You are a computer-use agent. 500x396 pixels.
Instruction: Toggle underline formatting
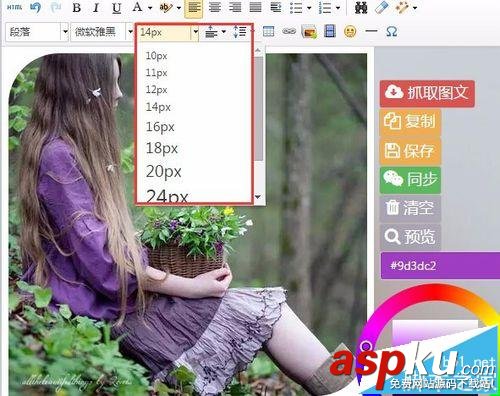click(116, 8)
